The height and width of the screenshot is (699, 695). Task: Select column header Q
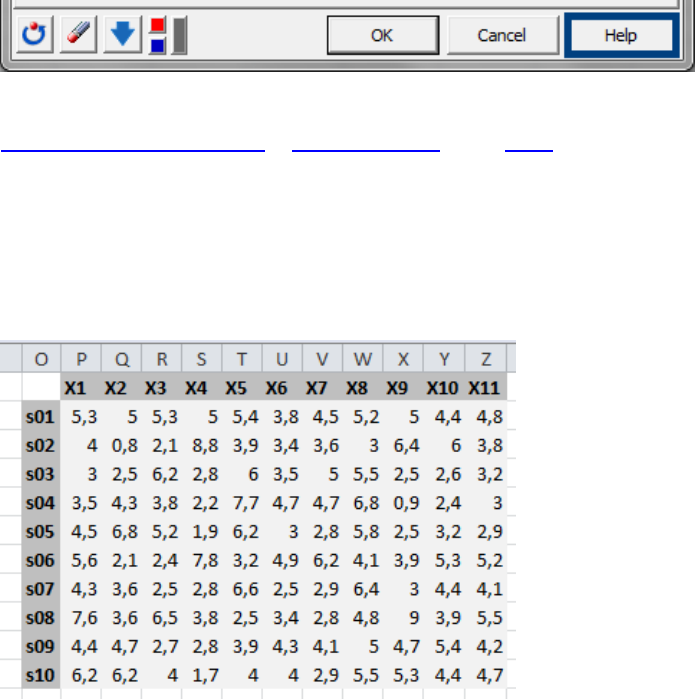tap(121, 359)
